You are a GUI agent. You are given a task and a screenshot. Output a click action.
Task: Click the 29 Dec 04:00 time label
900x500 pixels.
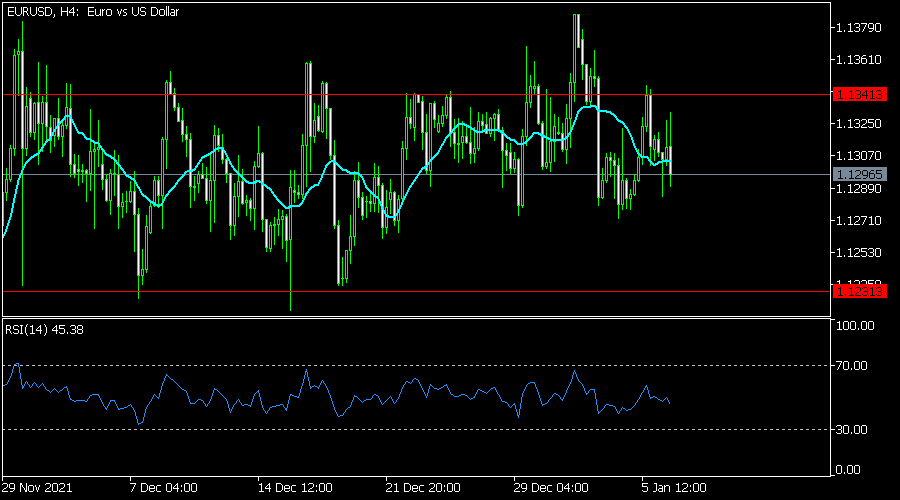pyautogui.click(x=551, y=488)
